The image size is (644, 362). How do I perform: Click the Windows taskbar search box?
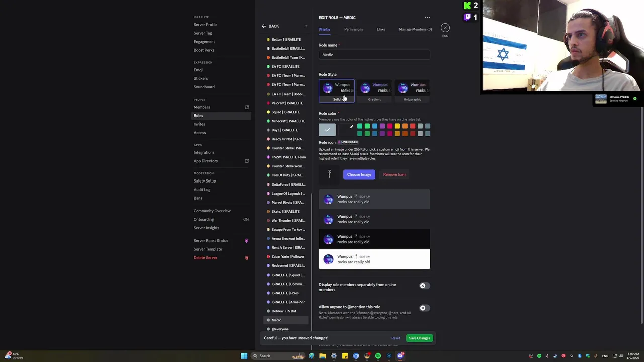[x=278, y=356]
